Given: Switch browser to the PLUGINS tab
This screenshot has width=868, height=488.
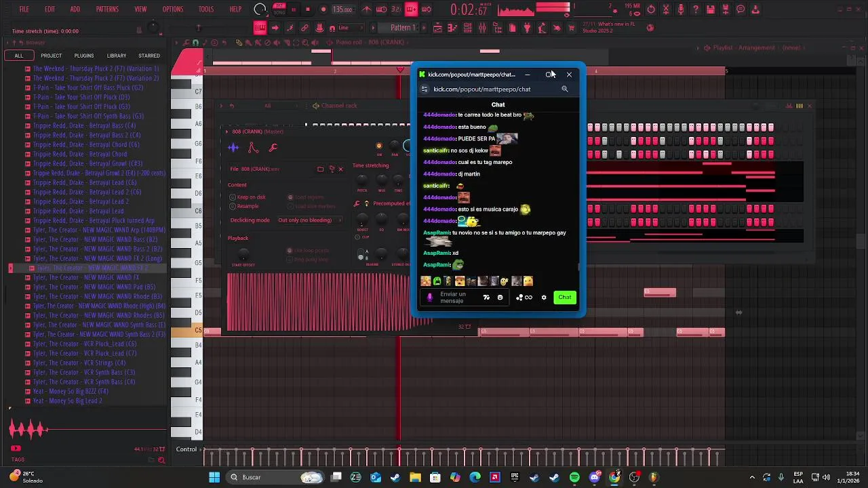Looking at the screenshot, I should tap(84, 56).
